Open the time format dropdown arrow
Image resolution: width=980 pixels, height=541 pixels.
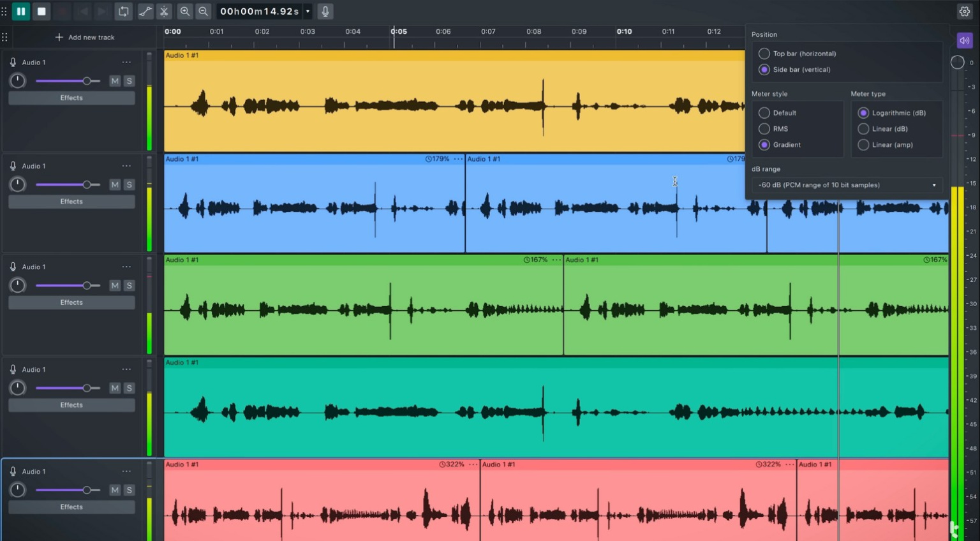coord(308,11)
